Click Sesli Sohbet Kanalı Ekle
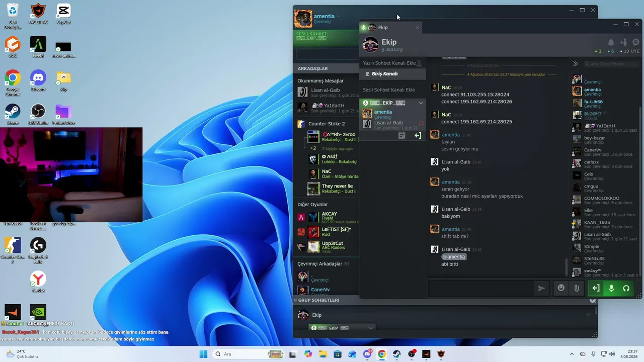 coord(389,90)
